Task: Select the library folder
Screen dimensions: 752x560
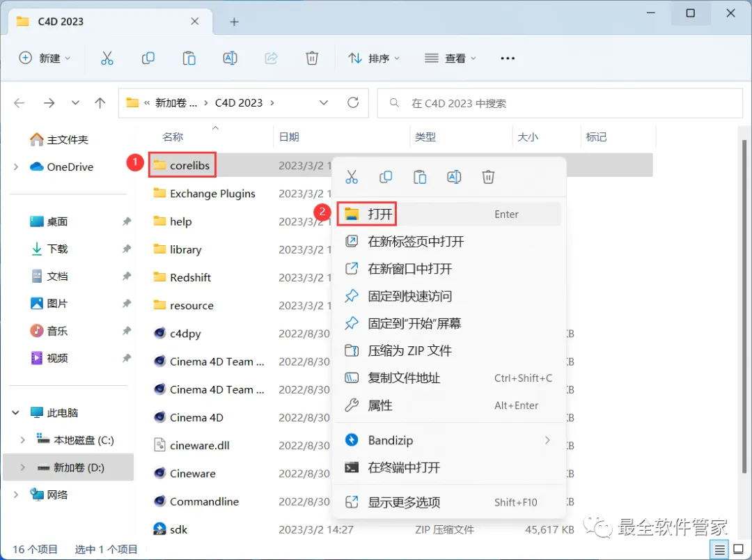Action: pos(178,249)
